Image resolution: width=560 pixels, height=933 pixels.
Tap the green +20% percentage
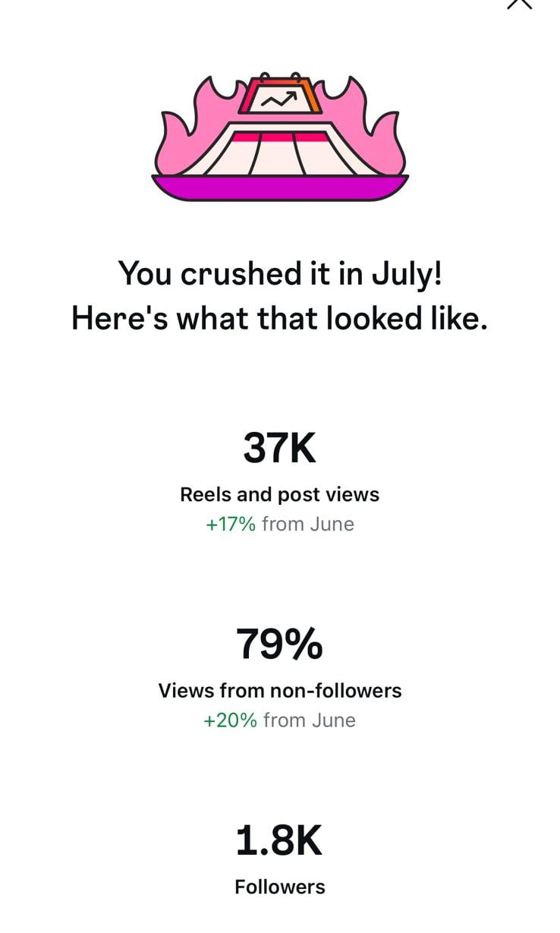(231, 720)
